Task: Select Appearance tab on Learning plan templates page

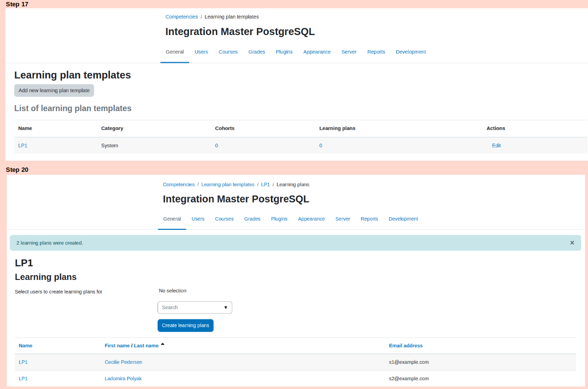Action: tap(317, 52)
